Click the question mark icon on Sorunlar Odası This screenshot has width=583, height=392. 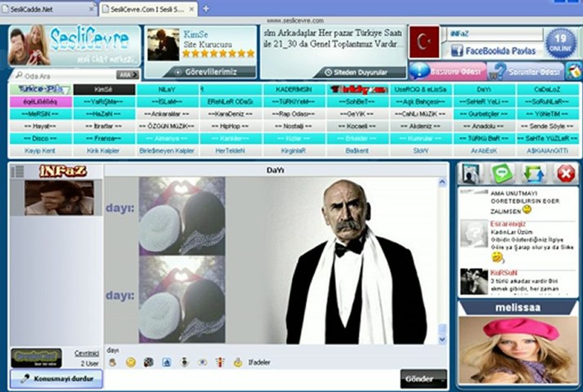[x=498, y=71]
